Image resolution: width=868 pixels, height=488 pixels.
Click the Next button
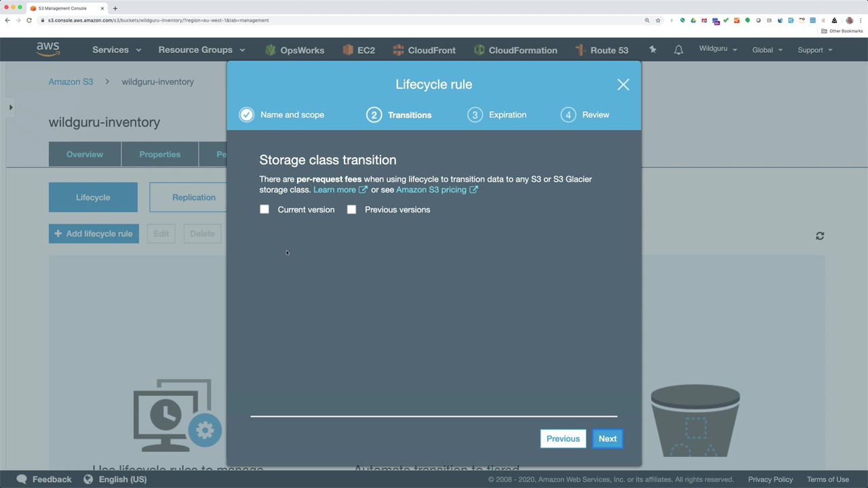608,439
